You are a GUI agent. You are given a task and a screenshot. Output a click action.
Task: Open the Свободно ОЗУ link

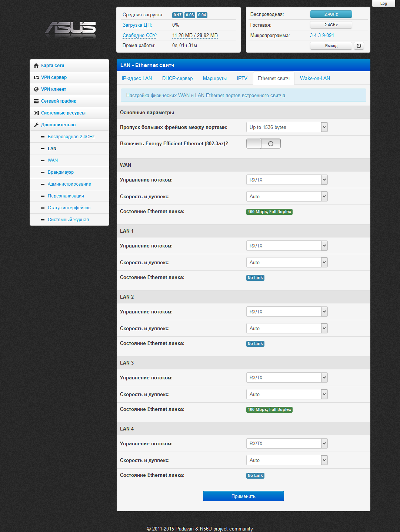click(x=140, y=36)
